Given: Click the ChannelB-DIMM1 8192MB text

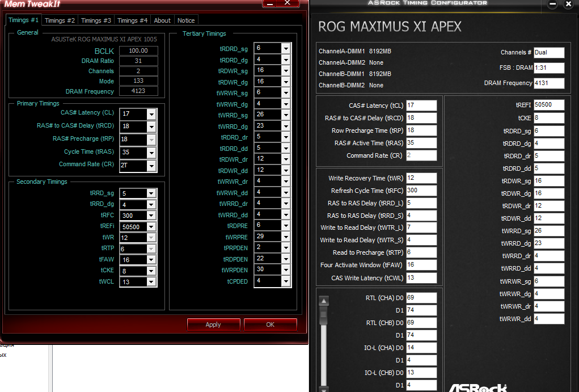Looking at the screenshot, I should (x=355, y=74).
